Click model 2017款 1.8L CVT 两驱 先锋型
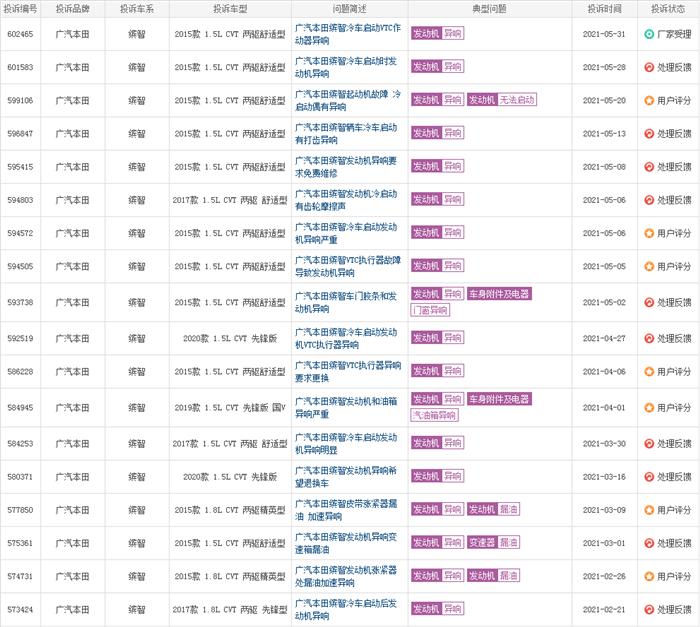 coord(230,610)
